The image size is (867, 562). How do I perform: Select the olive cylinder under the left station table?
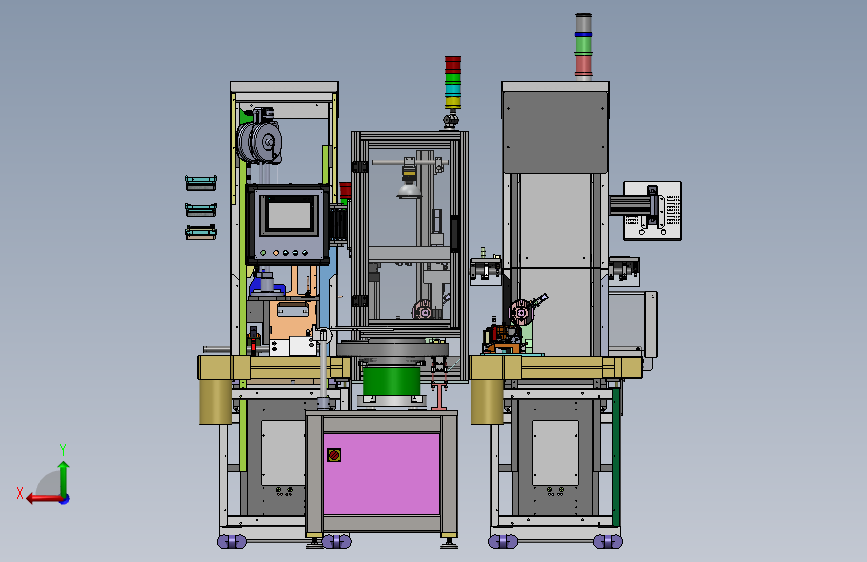pyautogui.click(x=215, y=401)
